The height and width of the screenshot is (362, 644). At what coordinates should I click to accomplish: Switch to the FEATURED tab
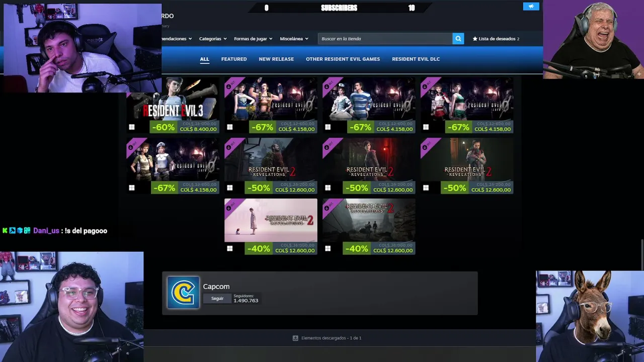(234, 59)
